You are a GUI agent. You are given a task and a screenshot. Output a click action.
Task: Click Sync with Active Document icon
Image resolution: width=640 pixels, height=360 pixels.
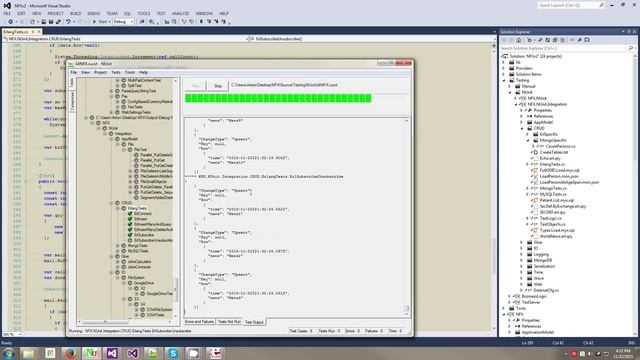[540, 40]
